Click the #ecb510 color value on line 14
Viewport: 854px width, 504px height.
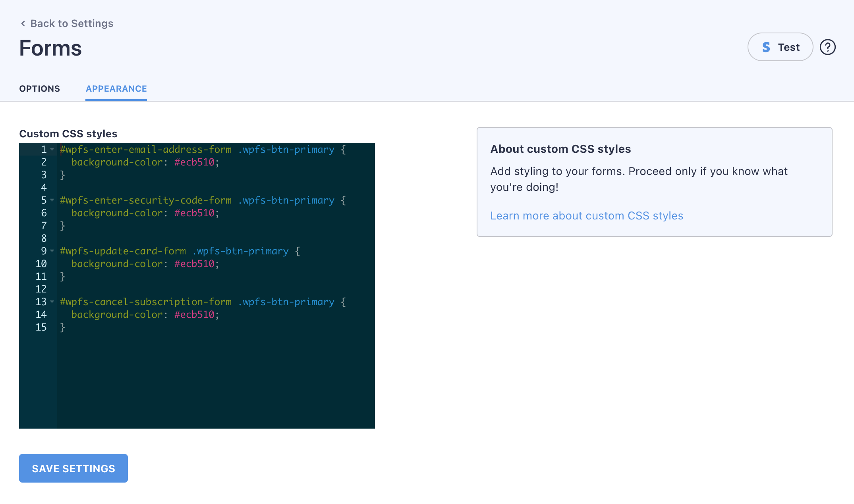coord(194,314)
